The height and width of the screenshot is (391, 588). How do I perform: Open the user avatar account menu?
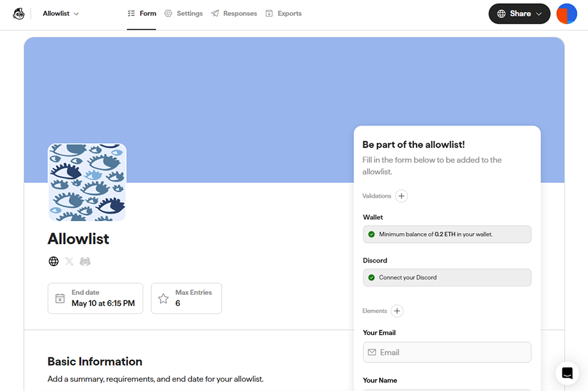click(567, 13)
